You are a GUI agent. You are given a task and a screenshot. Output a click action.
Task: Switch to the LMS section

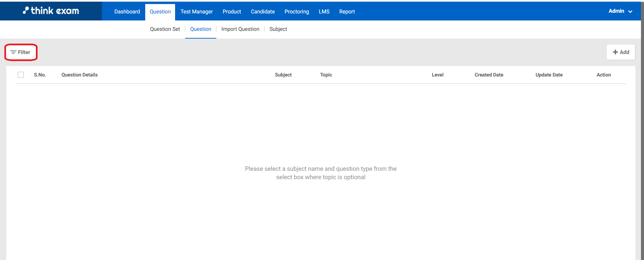pyautogui.click(x=324, y=12)
